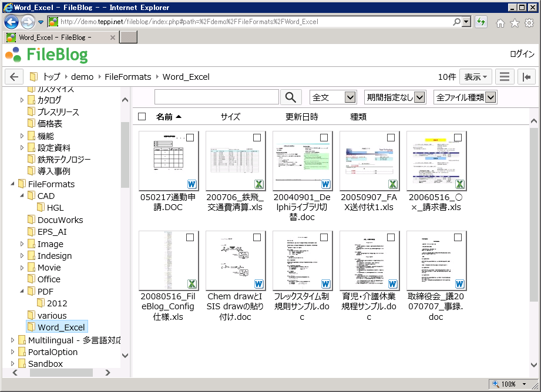This screenshot has width=541, height=392.
Task: Click the zoom level magnifier in status bar
Action: (496, 384)
